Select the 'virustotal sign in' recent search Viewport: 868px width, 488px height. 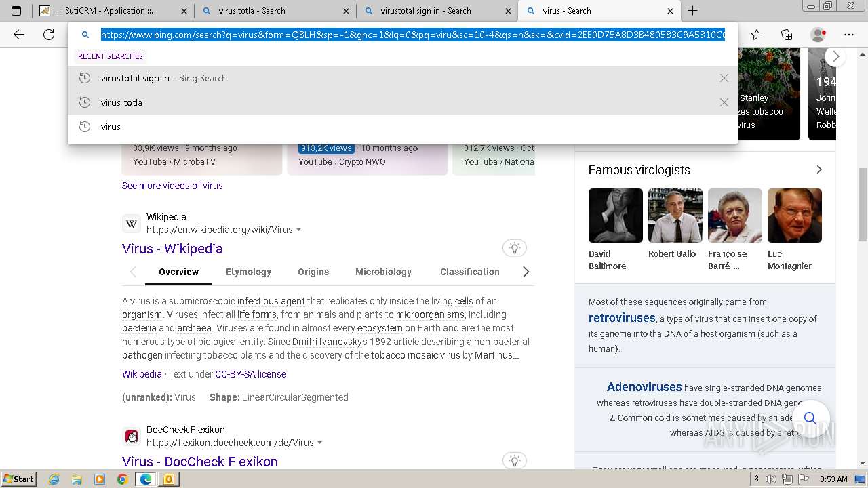click(x=403, y=78)
